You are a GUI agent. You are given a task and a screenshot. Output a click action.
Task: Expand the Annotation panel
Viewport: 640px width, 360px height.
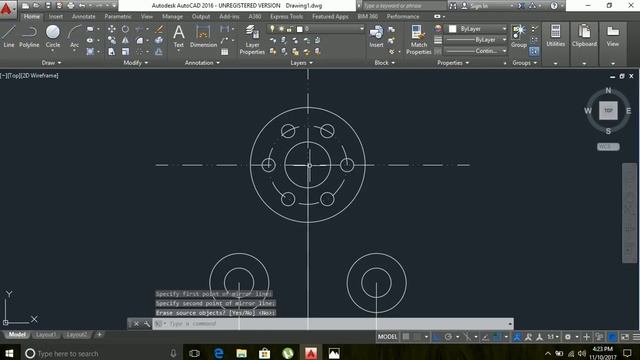202,63
